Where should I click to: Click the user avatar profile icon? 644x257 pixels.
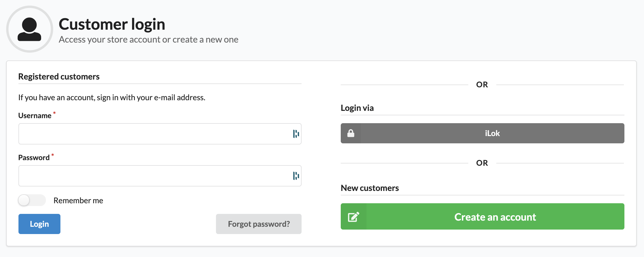coord(29,29)
